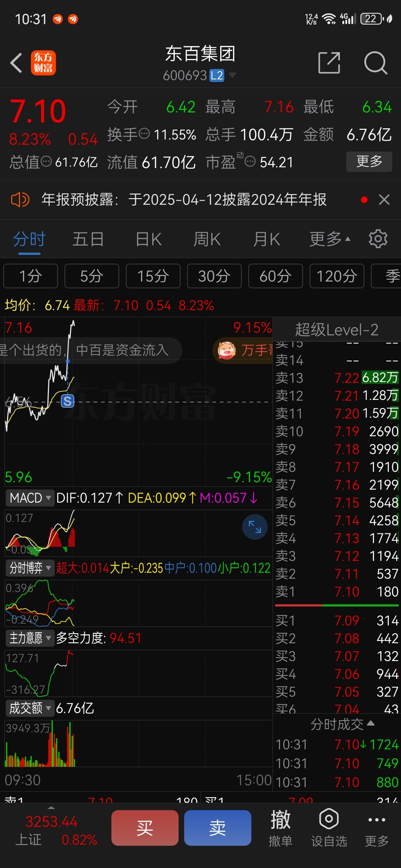The height and width of the screenshot is (868, 401).
Task: Select the 120分 period button
Action: pyautogui.click(x=337, y=276)
